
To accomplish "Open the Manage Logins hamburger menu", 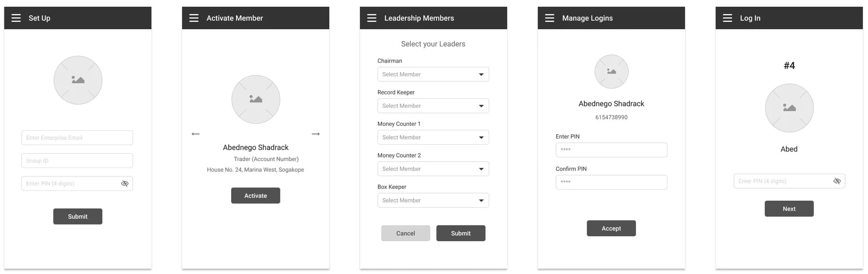I will click(549, 18).
